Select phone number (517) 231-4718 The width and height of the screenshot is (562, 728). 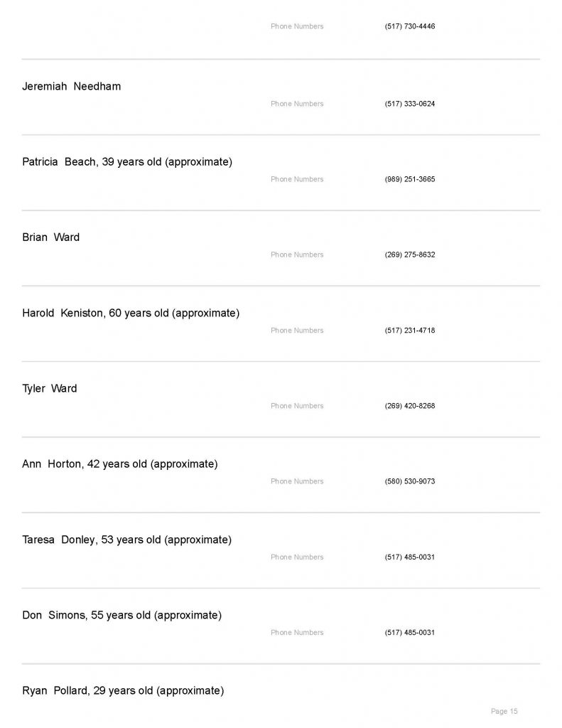[x=410, y=331]
